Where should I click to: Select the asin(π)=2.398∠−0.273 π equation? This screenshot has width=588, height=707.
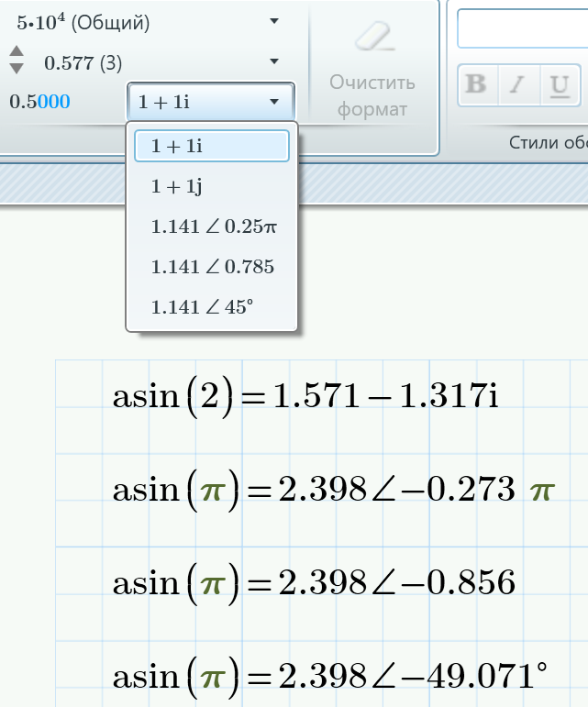[334, 490]
